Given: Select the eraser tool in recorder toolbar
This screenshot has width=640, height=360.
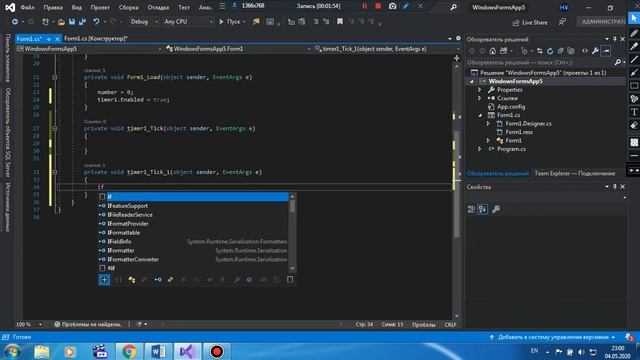Looking at the screenshot, I should pyautogui.click(x=634, y=125).
